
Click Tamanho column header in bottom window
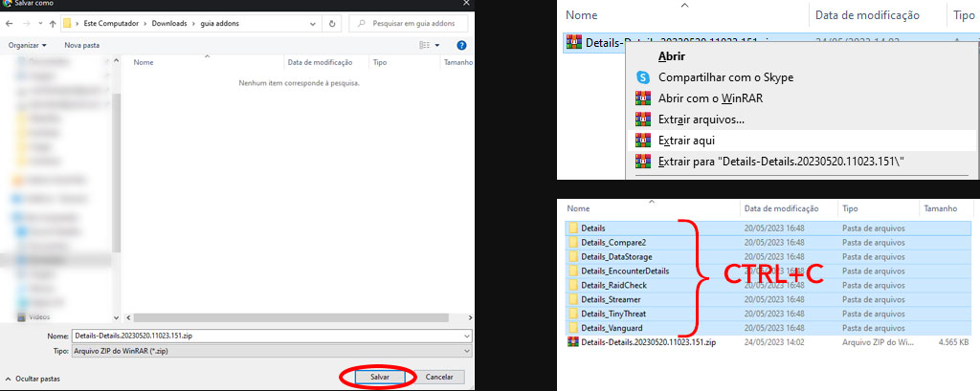tap(941, 208)
